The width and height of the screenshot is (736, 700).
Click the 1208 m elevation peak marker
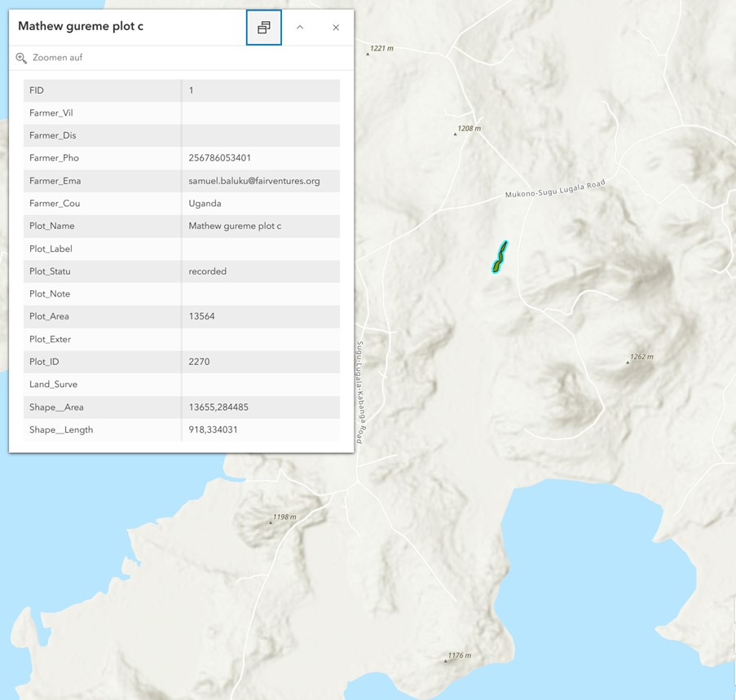(456, 134)
